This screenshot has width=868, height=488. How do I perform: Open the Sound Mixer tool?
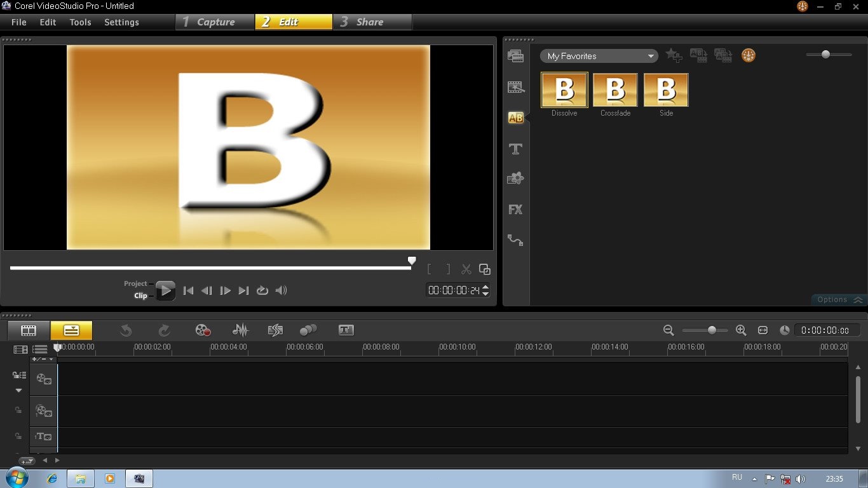pos(240,330)
